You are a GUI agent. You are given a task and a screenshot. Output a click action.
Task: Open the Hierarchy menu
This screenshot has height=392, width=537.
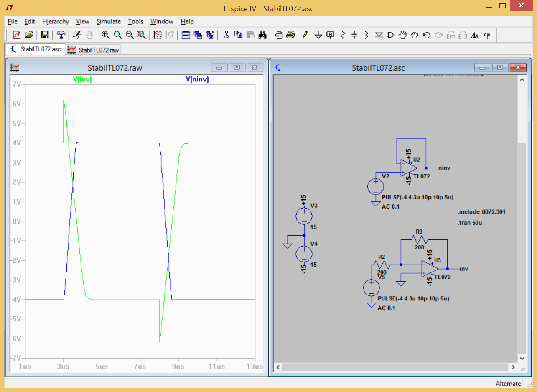pos(56,21)
